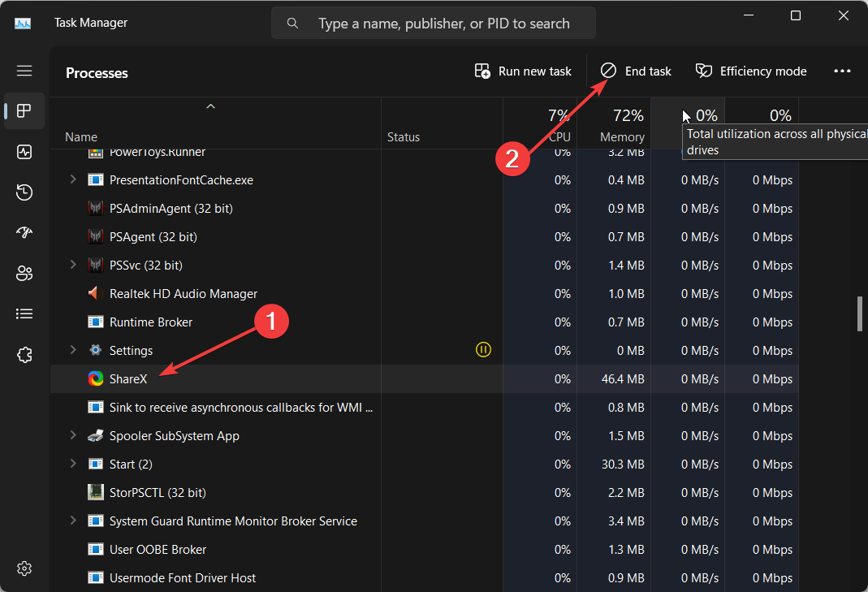Click the Runtime Broker process icon
This screenshot has width=868, height=592.
pyautogui.click(x=96, y=322)
